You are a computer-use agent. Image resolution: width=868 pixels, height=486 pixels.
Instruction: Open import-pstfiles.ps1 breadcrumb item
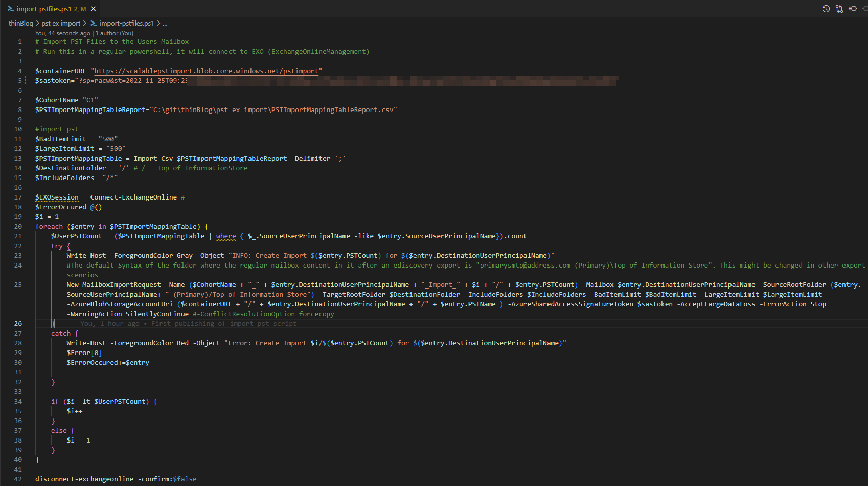point(127,23)
